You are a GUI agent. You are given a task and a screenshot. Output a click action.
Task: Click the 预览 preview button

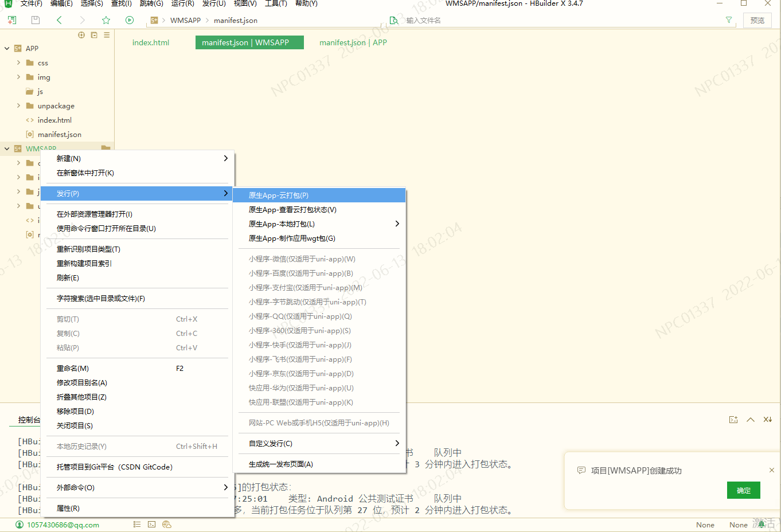pos(757,20)
